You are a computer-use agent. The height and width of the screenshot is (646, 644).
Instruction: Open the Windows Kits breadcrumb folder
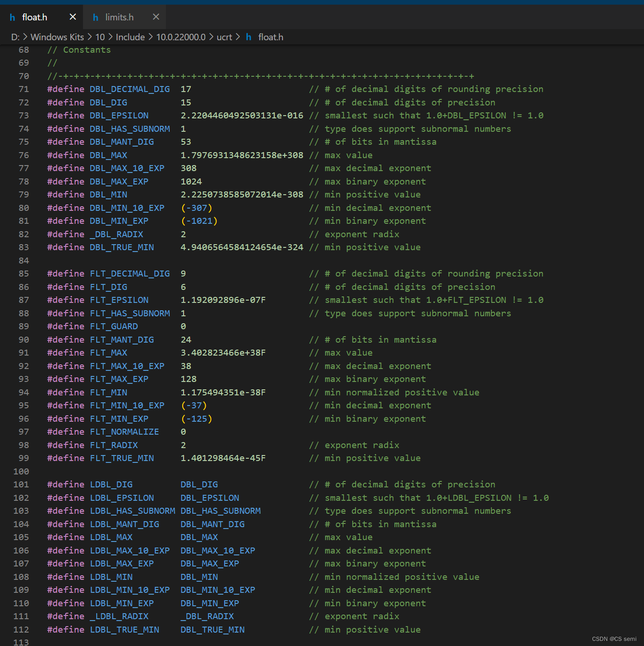click(x=57, y=37)
